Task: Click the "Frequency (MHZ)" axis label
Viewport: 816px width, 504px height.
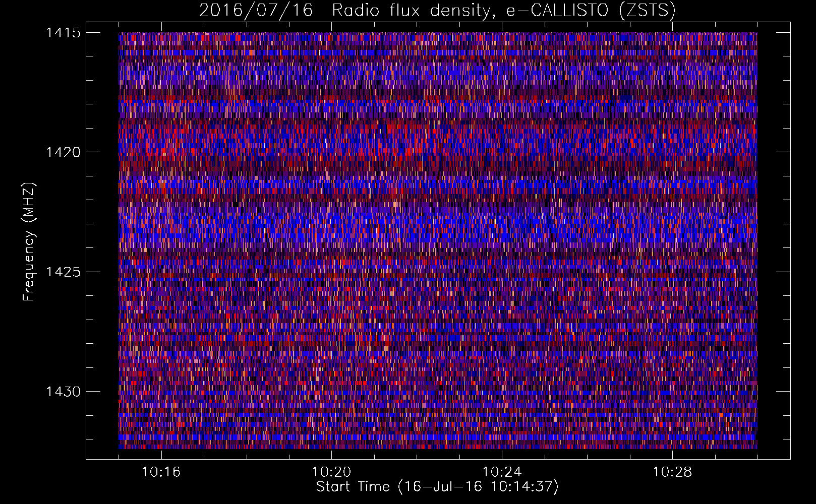Action: [x=29, y=241]
